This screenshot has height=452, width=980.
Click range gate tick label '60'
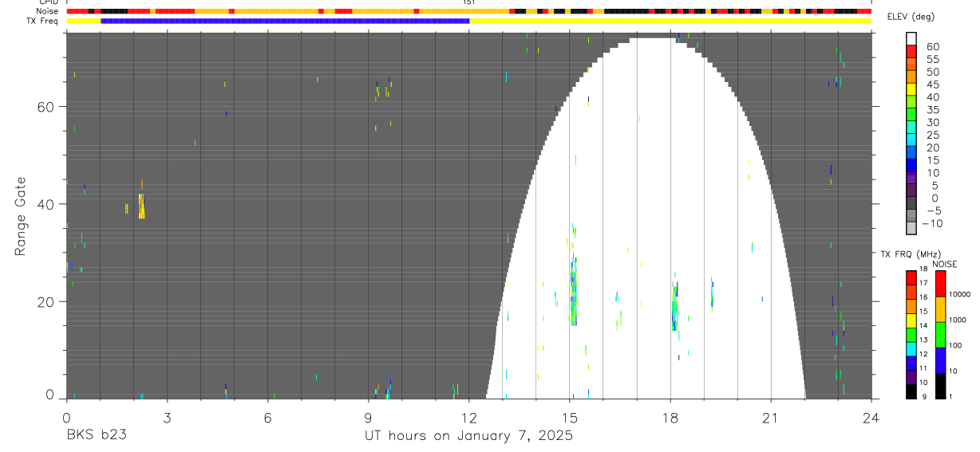46,107
